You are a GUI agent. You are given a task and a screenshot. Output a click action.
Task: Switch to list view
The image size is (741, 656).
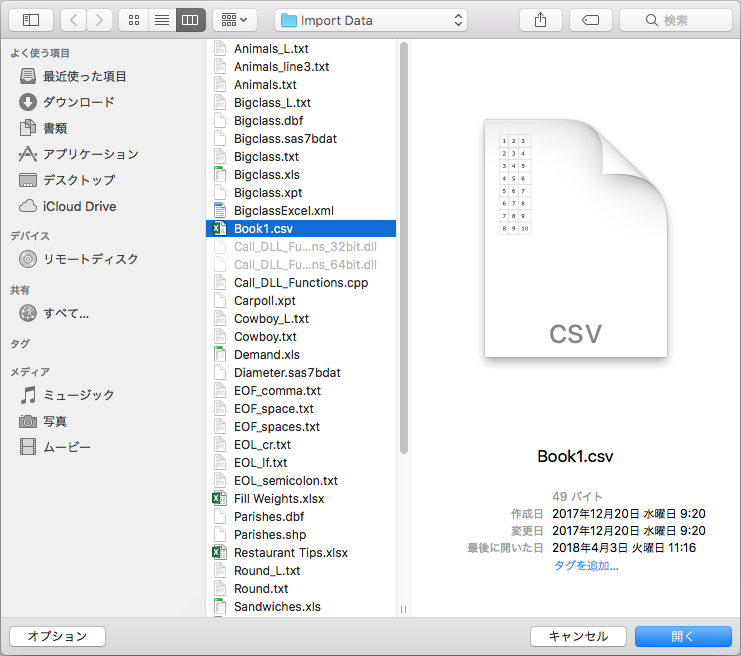point(162,20)
